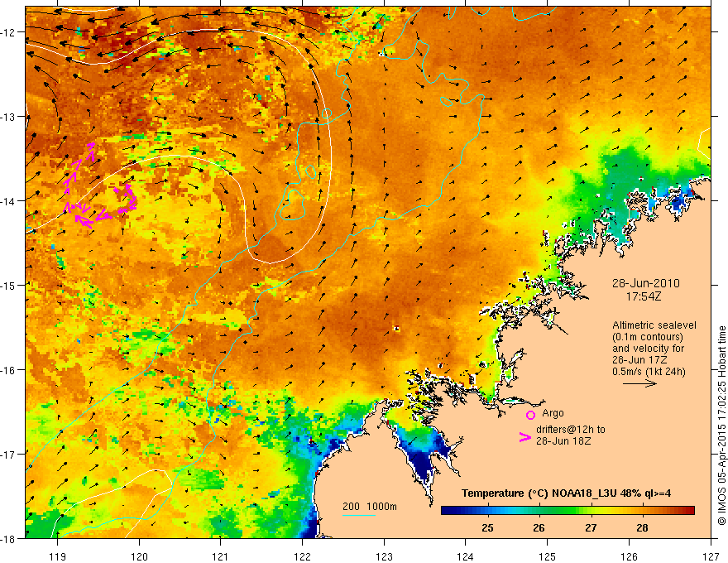Click the color bar label 27
This screenshot has height=563, width=728.
click(x=591, y=527)
